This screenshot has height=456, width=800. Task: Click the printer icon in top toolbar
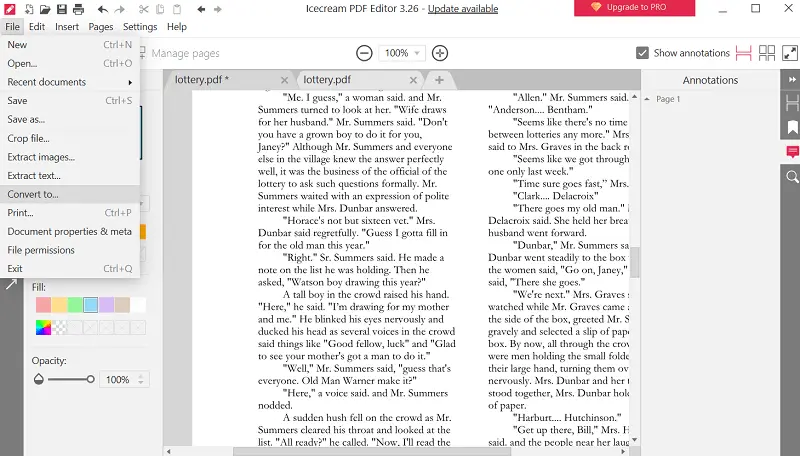click(x=78, y=9)
